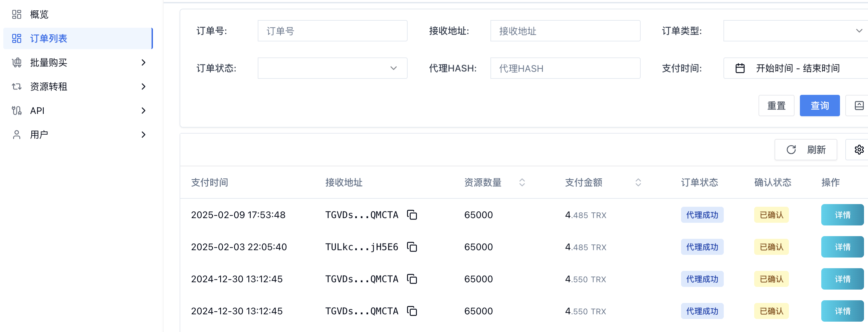The height and width of the screenshot is (332, 868).
Task: Click the 接收地址 column header
Action: coord(344,182)
